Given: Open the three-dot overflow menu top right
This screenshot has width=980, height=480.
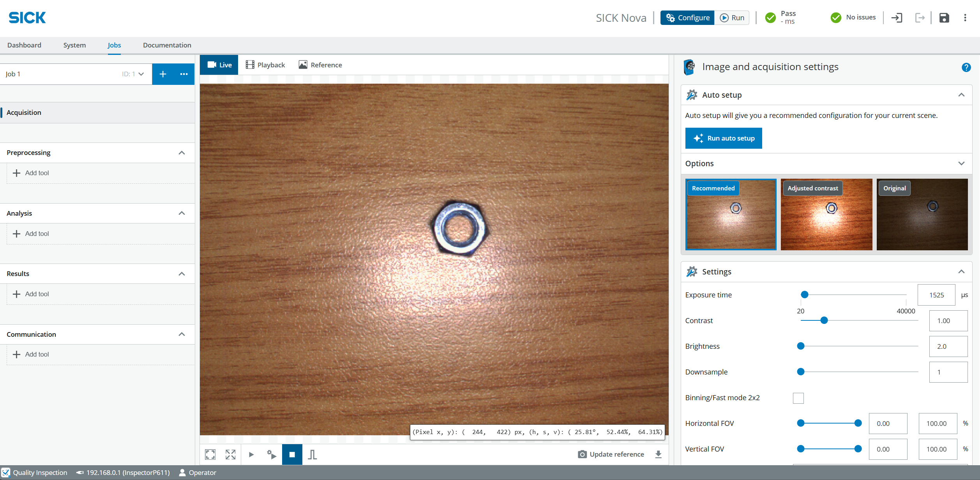Looking at the screenshot, I should (965, 18).
